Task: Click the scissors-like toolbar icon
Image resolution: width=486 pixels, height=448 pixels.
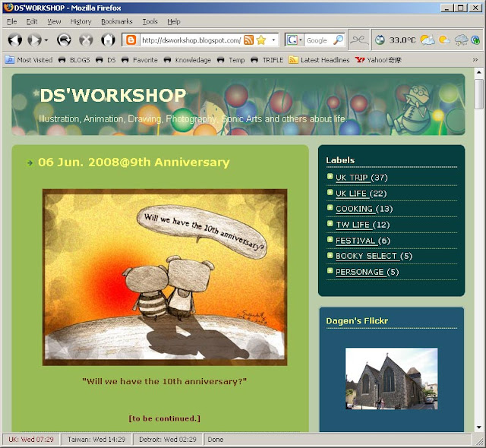Action: (359, 39)
